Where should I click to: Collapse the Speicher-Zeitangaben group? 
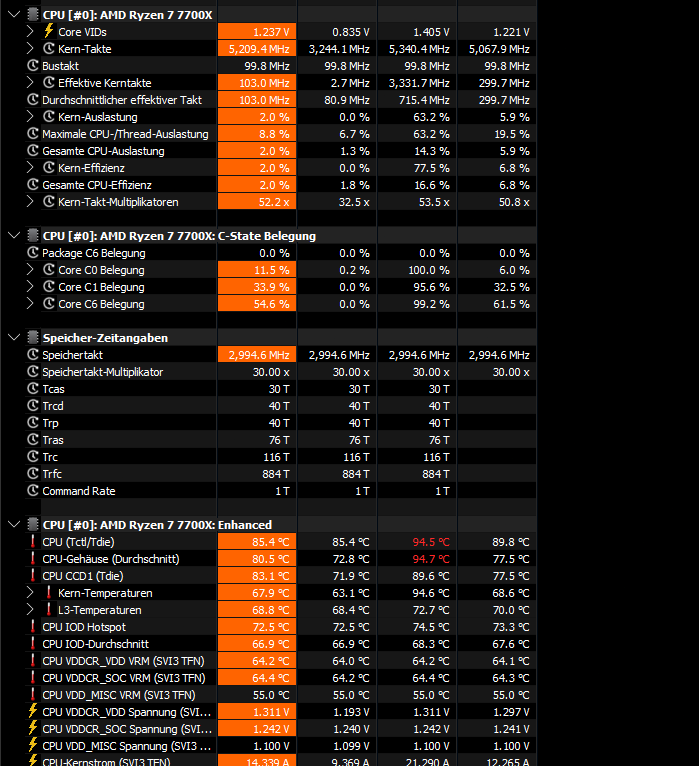tap(14, 338)
